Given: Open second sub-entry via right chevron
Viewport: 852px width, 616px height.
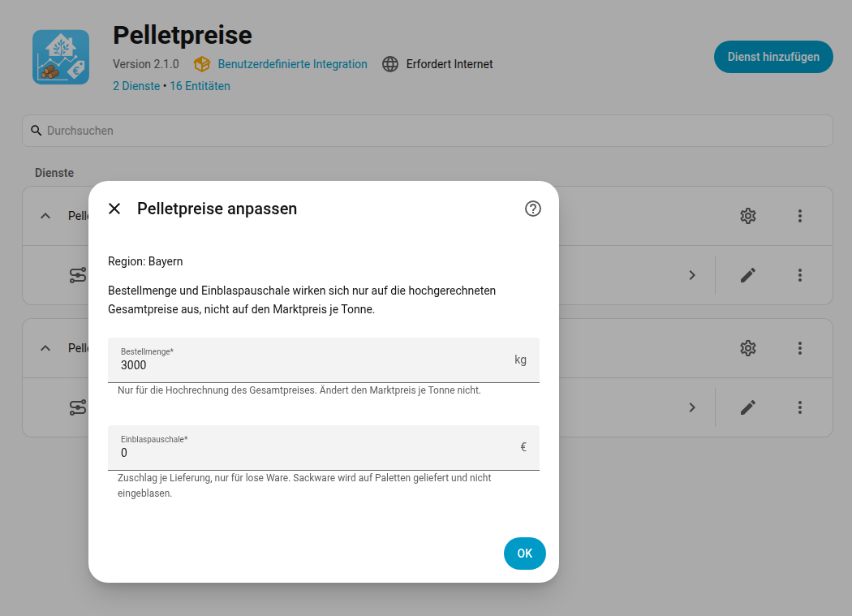Looking at the screenshot, I should pos(691,407).
